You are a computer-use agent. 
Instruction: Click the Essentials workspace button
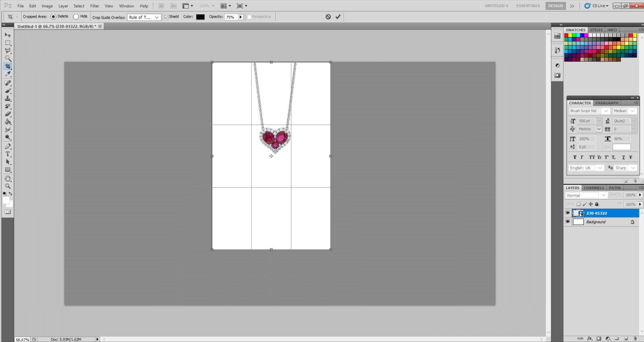click(x=528, y=6)
